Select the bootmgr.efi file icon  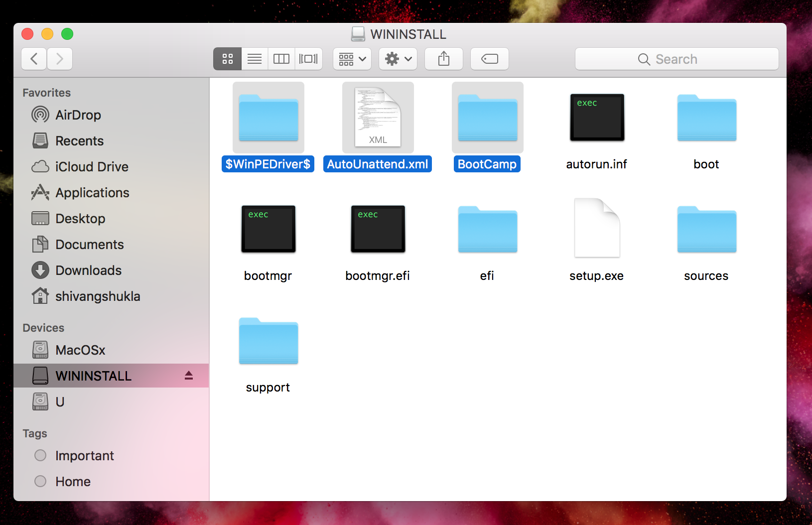(x=378, y=229)
